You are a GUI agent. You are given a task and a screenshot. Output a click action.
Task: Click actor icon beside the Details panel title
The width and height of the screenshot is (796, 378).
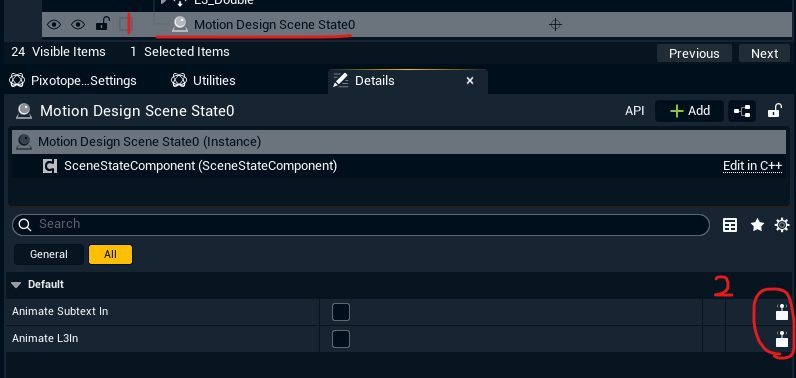coord(24,111)
